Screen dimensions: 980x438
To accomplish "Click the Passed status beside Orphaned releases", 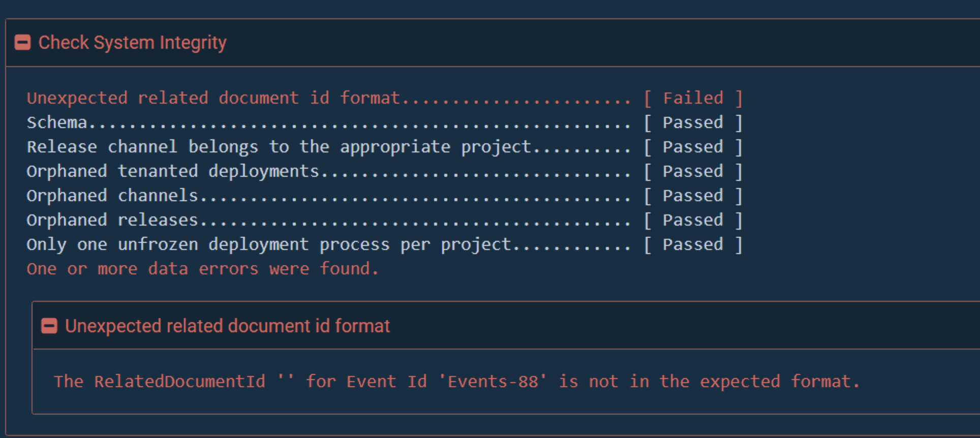I will [692, 220].
